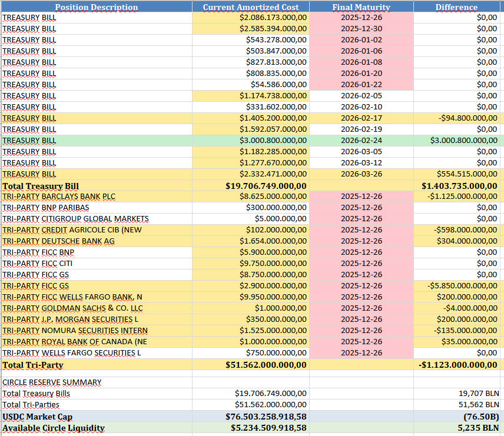The height and width of the screenshot is (436, 504).
Task: Click the $54.586.000,00 cost cell
Action: [251, 85]
